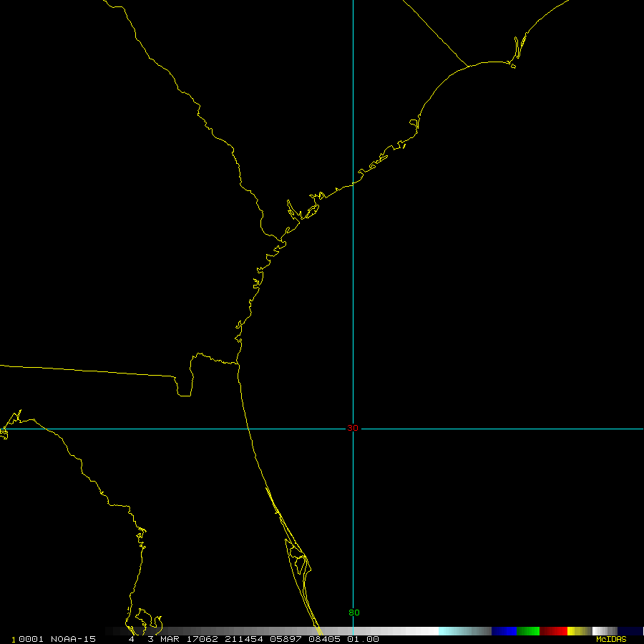Click the yellow frame indicator 1

coord(13,640)
